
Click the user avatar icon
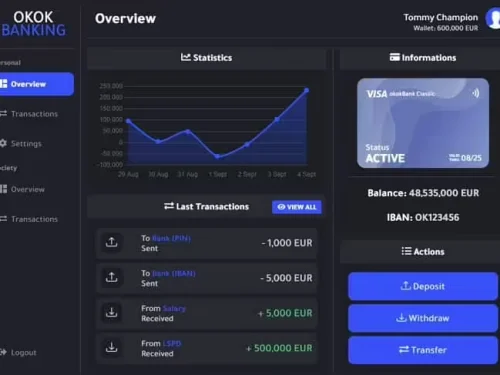(x=493, y=19)
